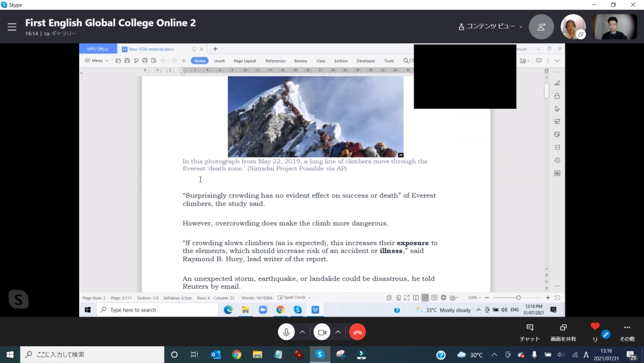Hang up with the red end call button
Screen dimensions: 644x363
[x=357, y=332]
